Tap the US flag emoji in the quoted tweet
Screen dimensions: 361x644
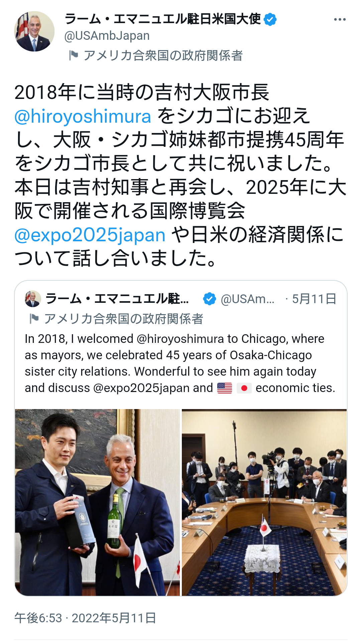click(x=225, y=388)
